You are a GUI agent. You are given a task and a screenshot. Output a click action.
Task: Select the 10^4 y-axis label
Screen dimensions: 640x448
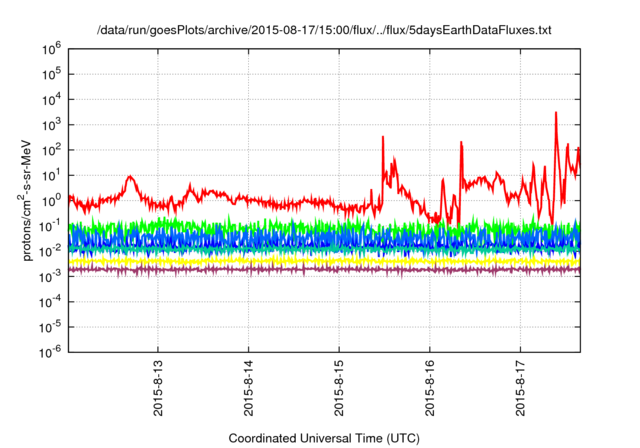pos(51,100)
